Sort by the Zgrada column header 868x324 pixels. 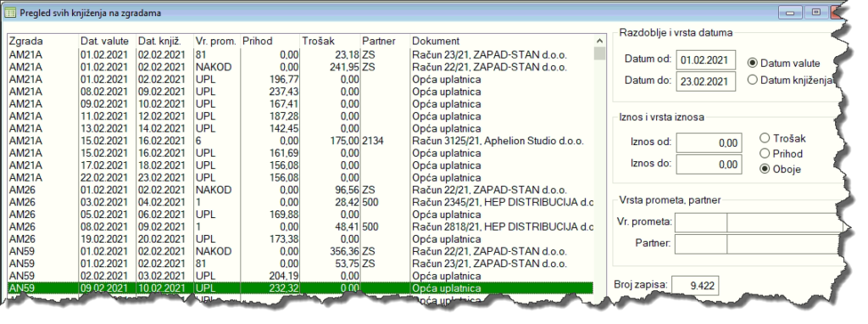click(42, 41)
